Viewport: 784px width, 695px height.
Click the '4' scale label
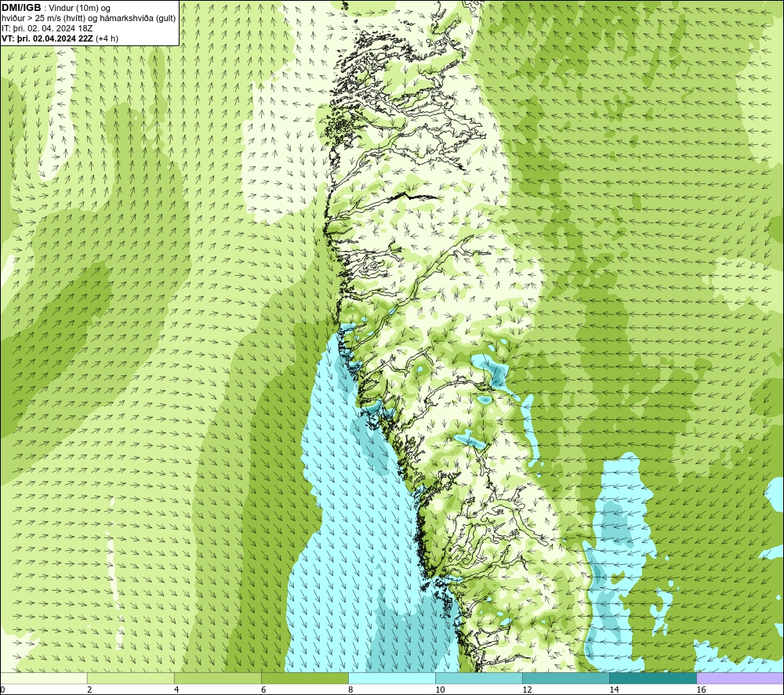176,690
